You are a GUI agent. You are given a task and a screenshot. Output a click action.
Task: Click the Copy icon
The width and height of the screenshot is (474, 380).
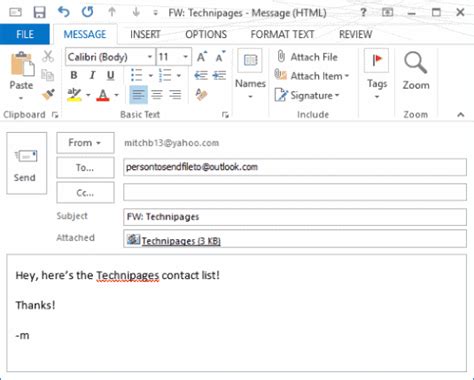click(x=48, y=75)
